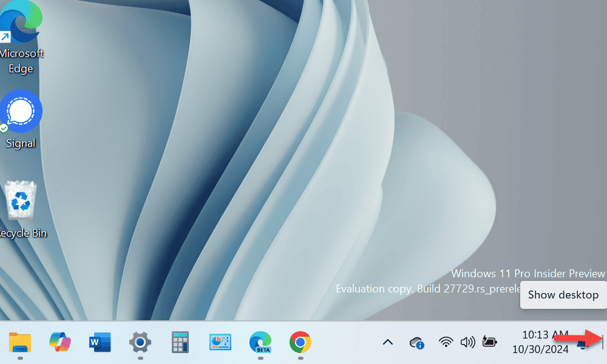Image resolution: width=607 pixels, height=364 pixels.
Task: Select the Microsoft Edge desktop shortcut
Action: pyautogui.click(x=21, y=37)
